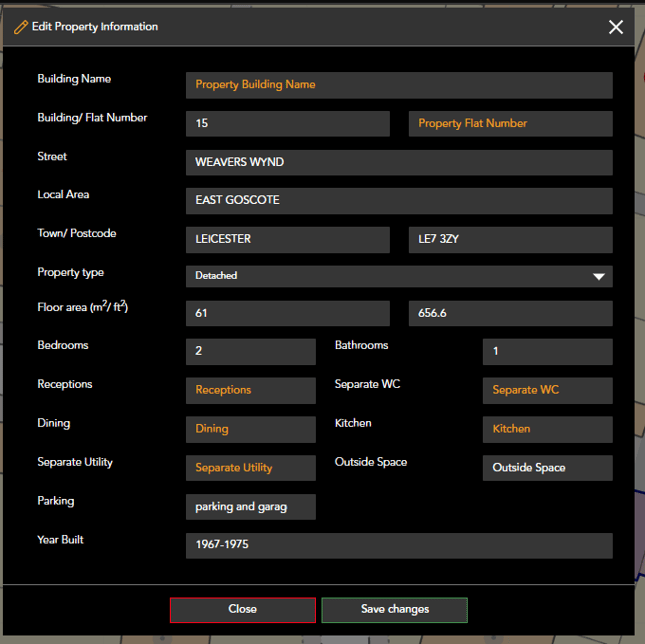
Task: Click the Year Built field 1967-1975
Action: [x=398, y=546]
